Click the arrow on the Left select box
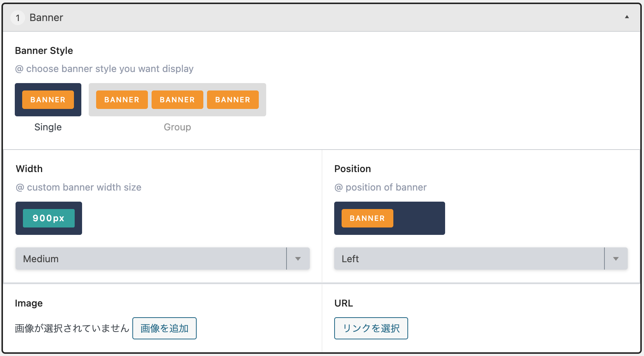Screen dimensions: 644x356 click(616, 259)
